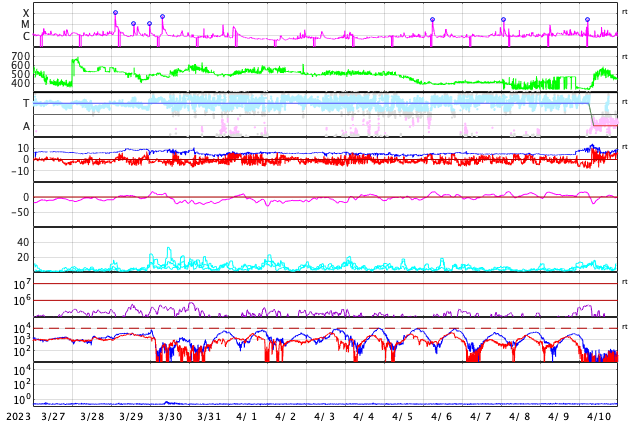This screenshot has height=424, width=634.
Task: Select the flare circle marker on 4/6
Action: coord(432,19)
